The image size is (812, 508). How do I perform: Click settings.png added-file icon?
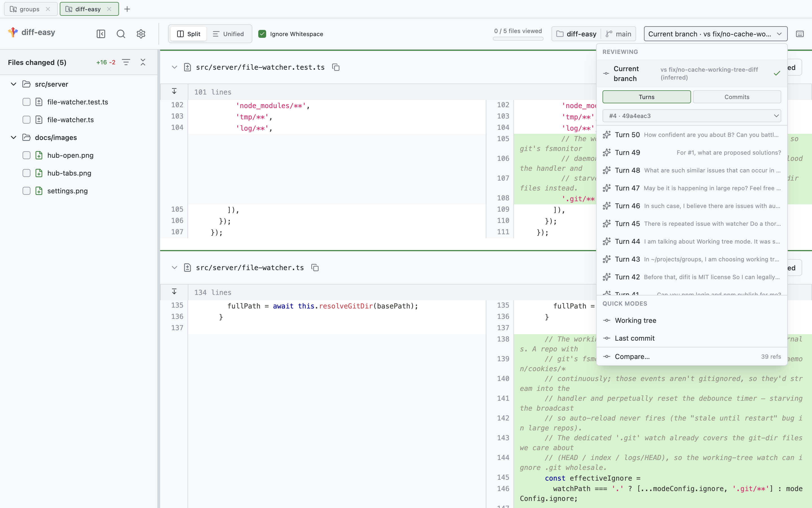click(x=39, y=191)
